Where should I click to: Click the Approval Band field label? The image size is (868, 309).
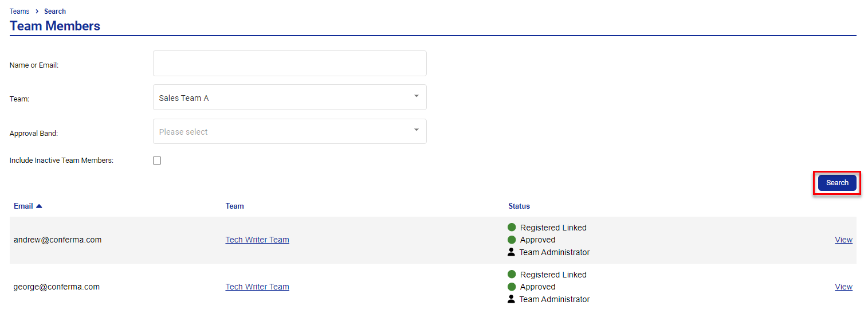point(34,134)
